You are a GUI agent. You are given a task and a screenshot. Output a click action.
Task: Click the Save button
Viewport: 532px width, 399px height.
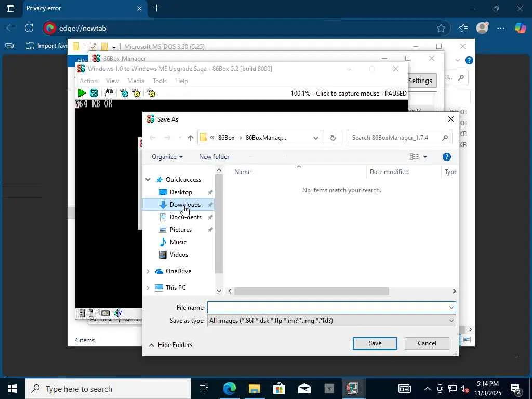click(375, 343)
